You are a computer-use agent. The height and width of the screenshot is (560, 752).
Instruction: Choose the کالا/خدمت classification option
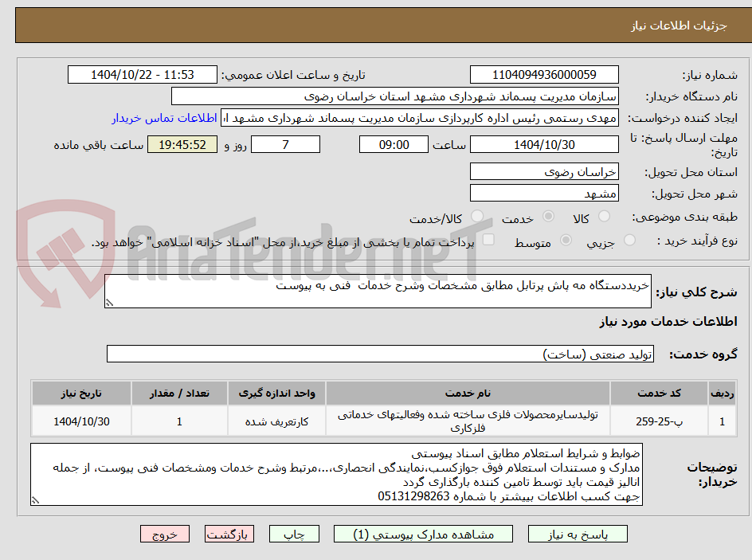477,216
